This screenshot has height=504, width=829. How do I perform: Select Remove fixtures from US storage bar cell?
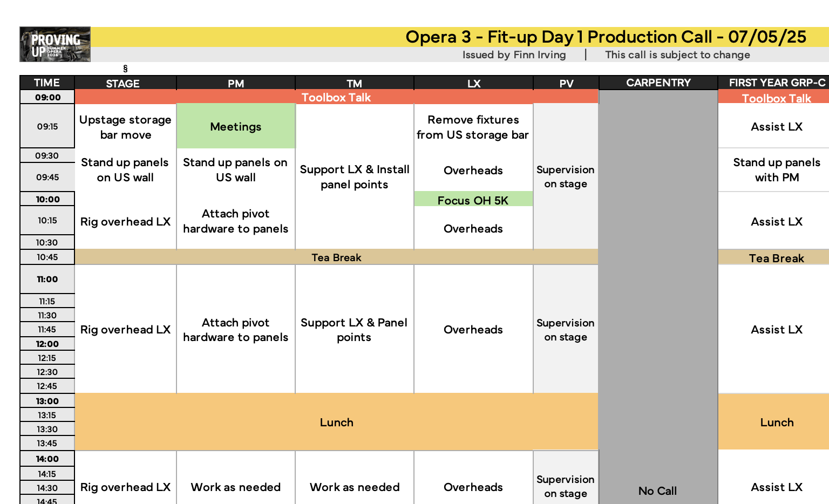click(473, 127)
